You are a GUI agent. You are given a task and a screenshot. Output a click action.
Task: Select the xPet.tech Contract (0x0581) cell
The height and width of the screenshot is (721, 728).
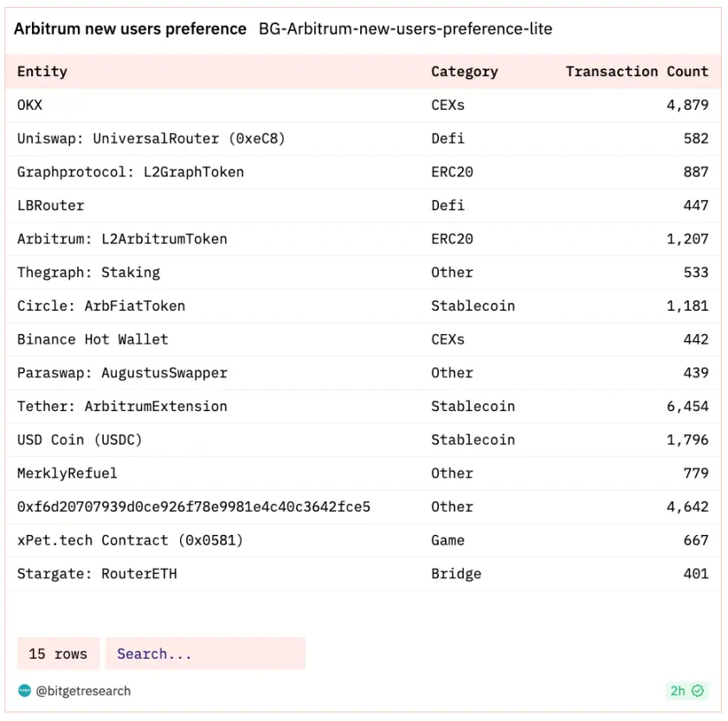click(x=130, y=540)
